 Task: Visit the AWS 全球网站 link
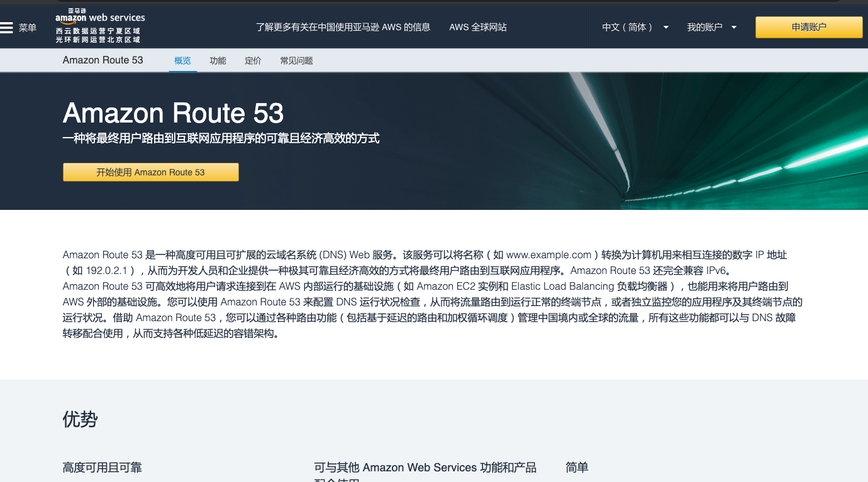tap(478, 27)
